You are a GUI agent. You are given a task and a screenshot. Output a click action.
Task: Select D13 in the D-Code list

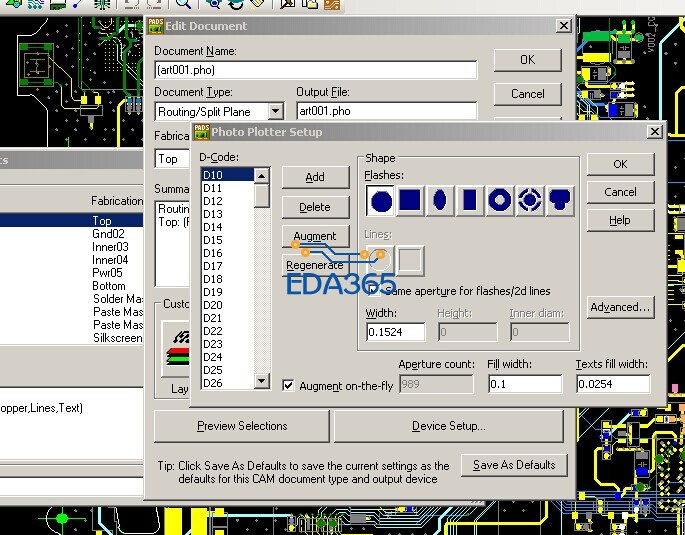(x=228, y=214)
